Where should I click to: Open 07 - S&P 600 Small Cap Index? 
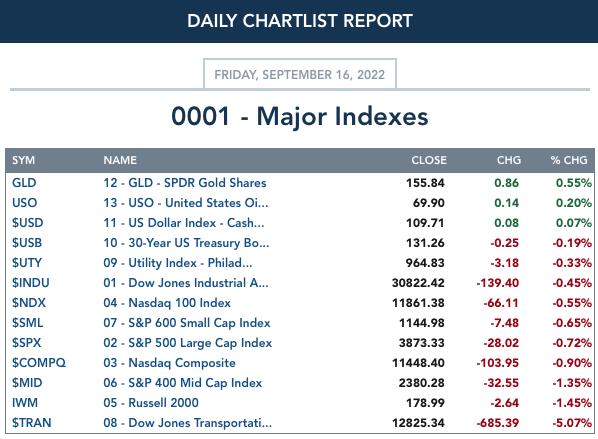[187, 323]
